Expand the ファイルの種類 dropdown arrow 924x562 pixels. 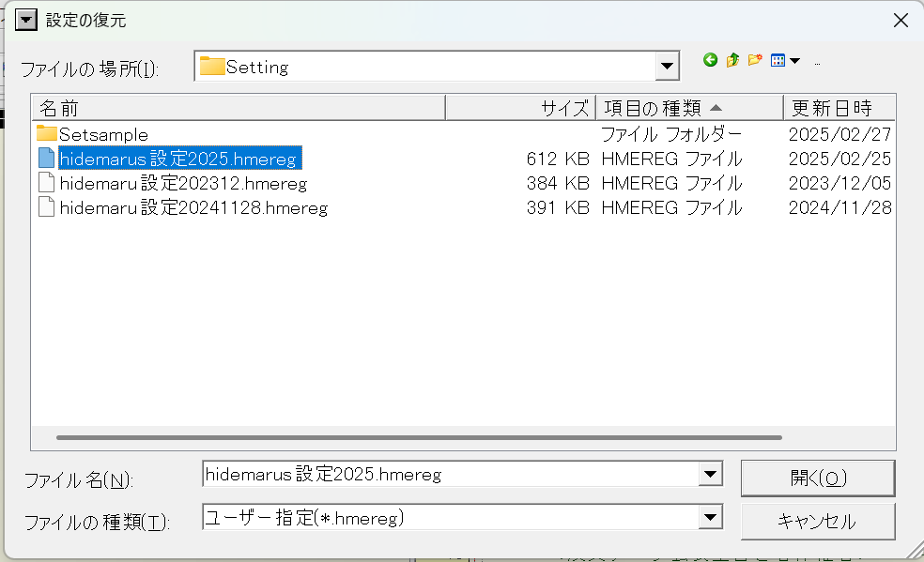[710, 517]
